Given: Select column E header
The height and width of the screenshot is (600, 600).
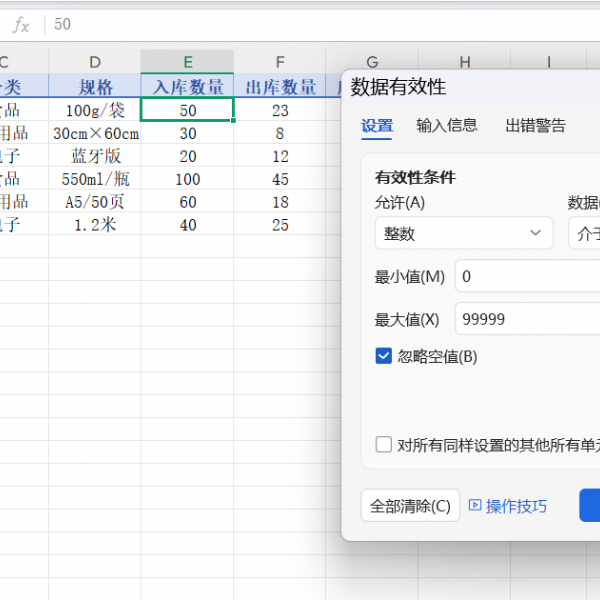Looking at the screenshot, I should (187, 62).
